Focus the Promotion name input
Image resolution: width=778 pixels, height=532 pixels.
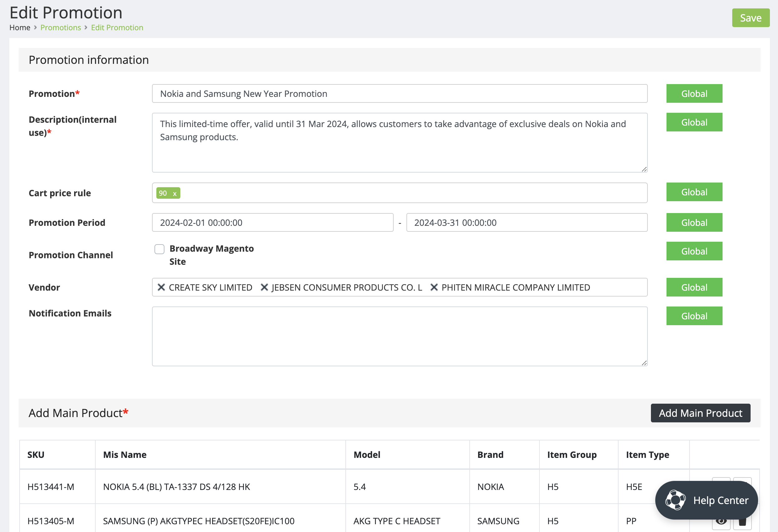coord(400,93)
